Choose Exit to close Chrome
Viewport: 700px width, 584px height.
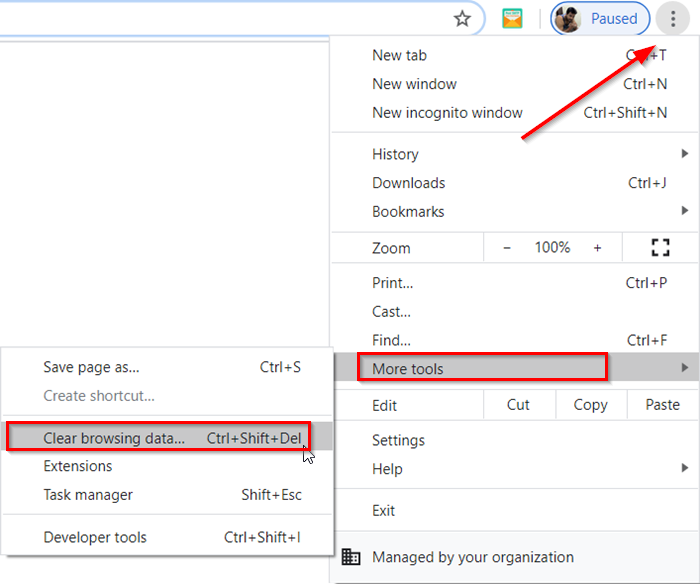pyautogui.click(x=515, y=510)
